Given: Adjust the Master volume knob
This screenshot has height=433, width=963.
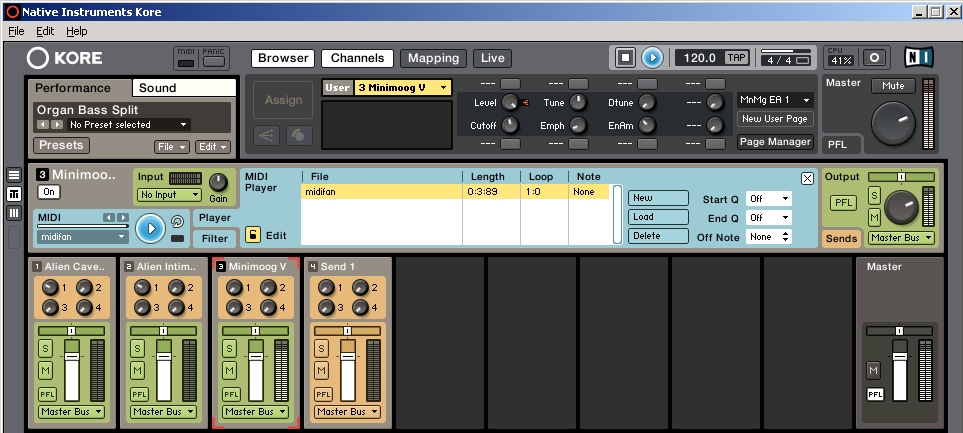Looking at the screenshot, I should (892, 122).
